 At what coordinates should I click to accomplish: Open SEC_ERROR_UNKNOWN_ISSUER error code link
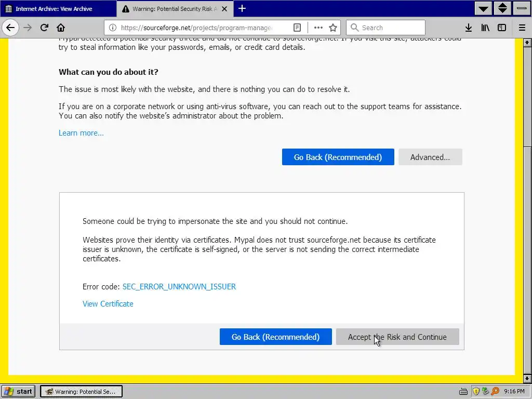179,287
